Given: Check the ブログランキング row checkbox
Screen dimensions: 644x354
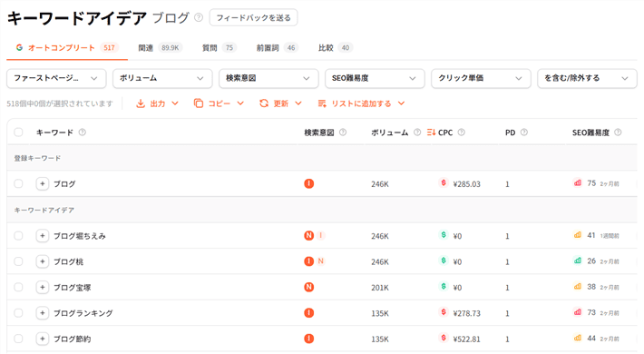Looking at the screenshot, I should 18,313.
